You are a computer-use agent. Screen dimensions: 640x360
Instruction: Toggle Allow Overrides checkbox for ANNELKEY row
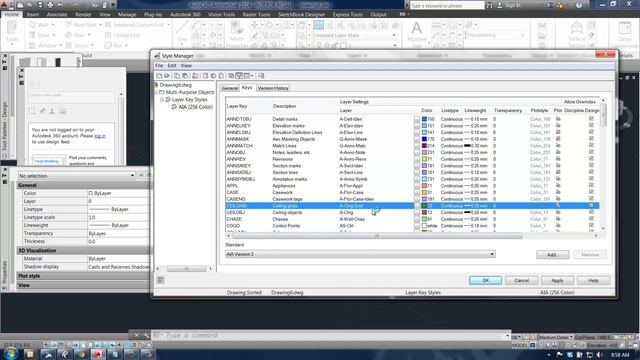click(x=591, y=126)
